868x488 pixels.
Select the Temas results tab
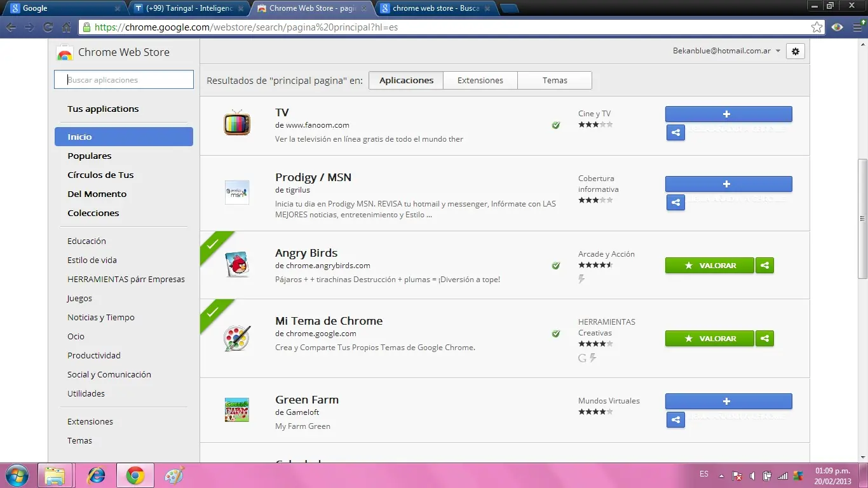point(555,81)
